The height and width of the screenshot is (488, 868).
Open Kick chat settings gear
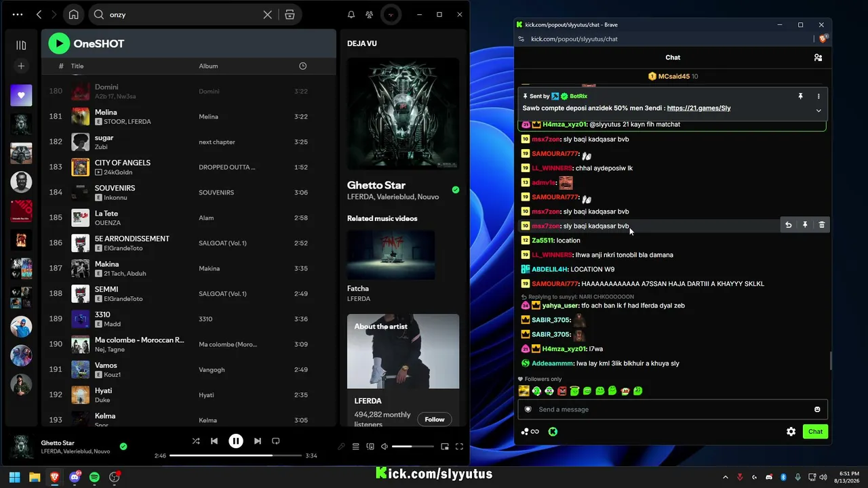791,431
